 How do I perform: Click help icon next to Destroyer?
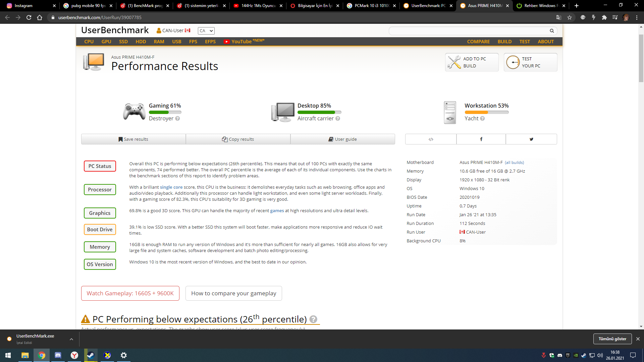pyautogui.click(x=177, y=119)
